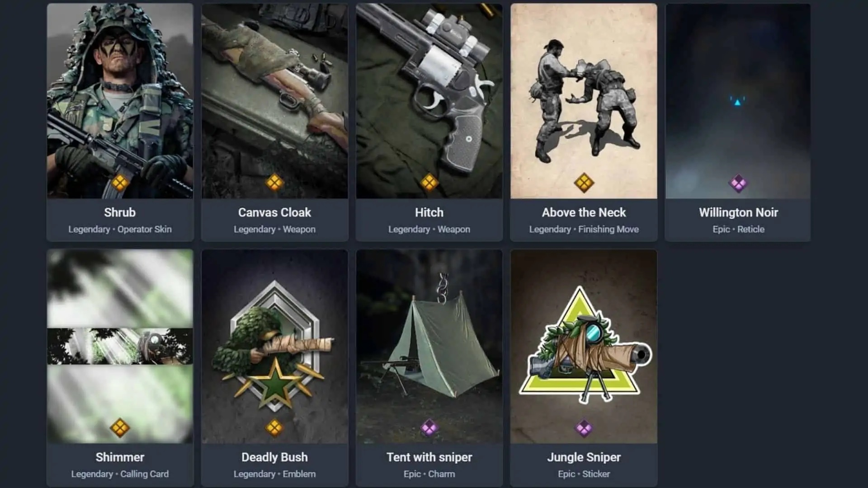Click the gold legendary badge on Deadly Bush
Screen dimensions: 868x488
(274, 428)
